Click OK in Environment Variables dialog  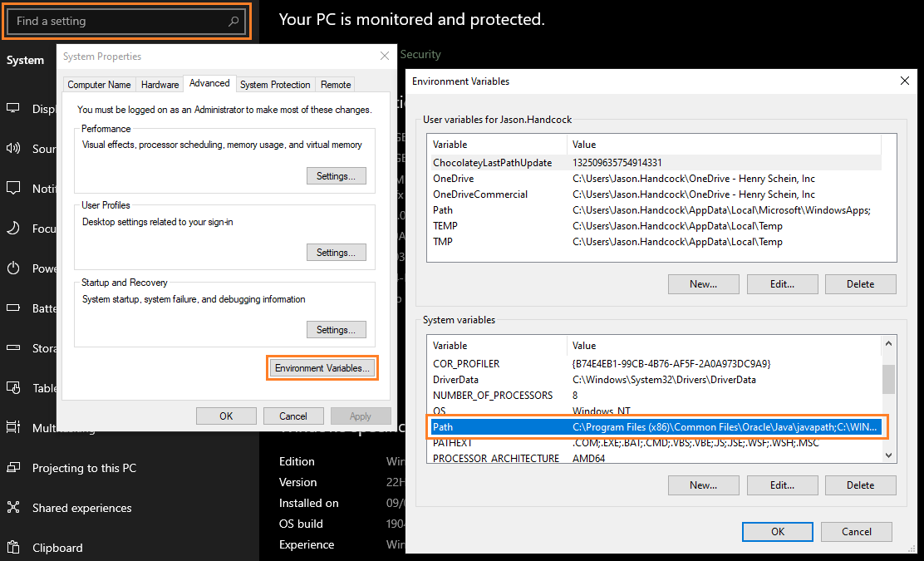[777, 532]
